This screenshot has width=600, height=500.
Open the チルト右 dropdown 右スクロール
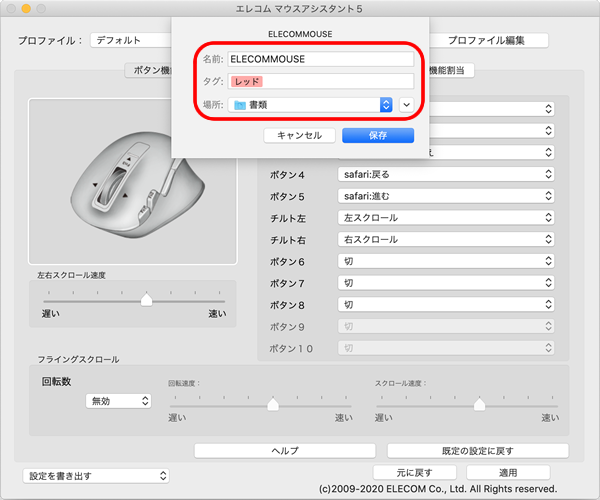click(x=446, y=239)
